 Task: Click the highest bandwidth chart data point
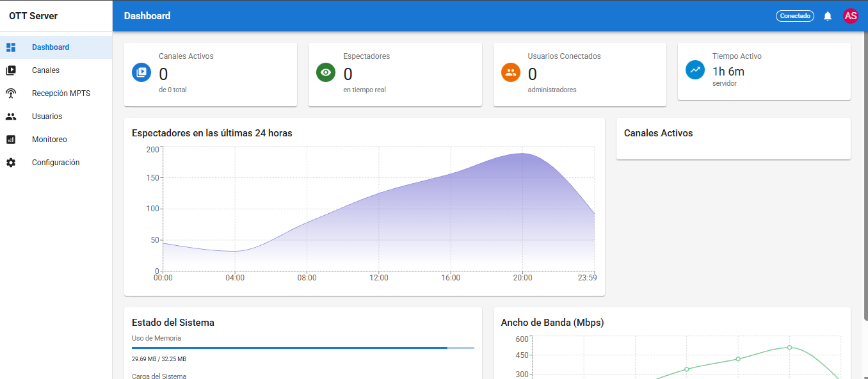pyautogui.click(x=789, y=348)
